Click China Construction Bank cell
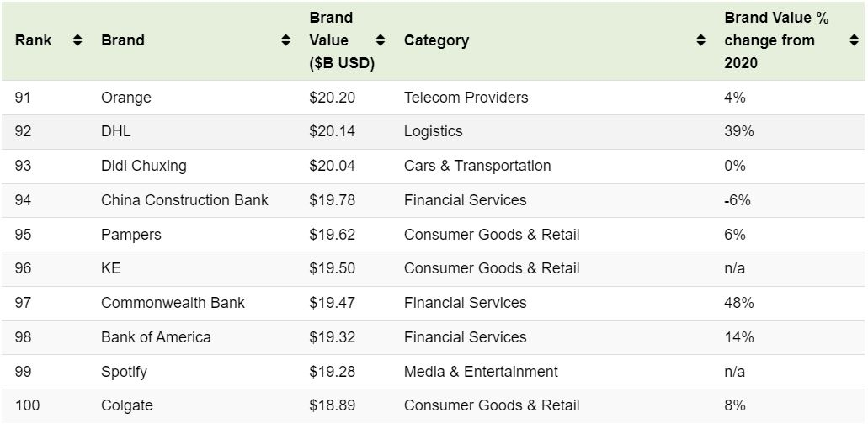 click(184, 200)
